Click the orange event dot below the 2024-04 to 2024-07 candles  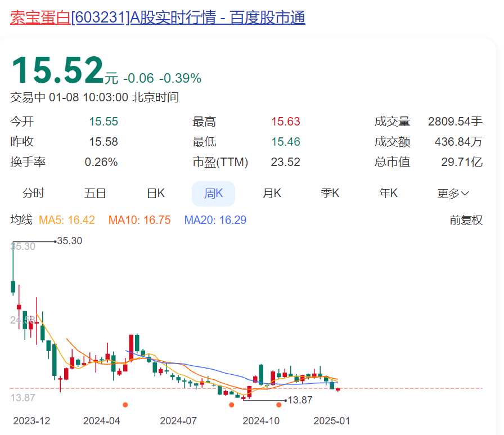125,405
